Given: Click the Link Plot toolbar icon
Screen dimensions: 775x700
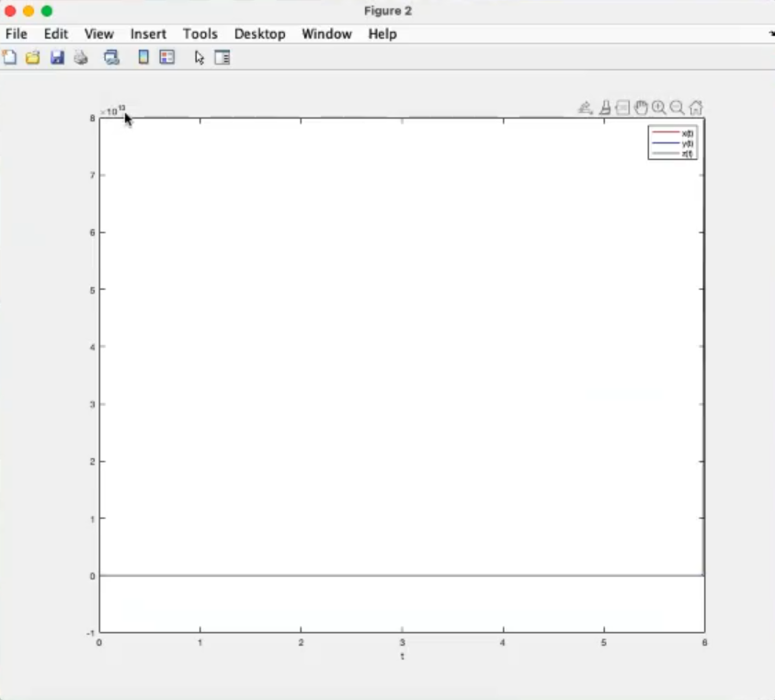Looking at the screenshot, I should tap(112, 57).
